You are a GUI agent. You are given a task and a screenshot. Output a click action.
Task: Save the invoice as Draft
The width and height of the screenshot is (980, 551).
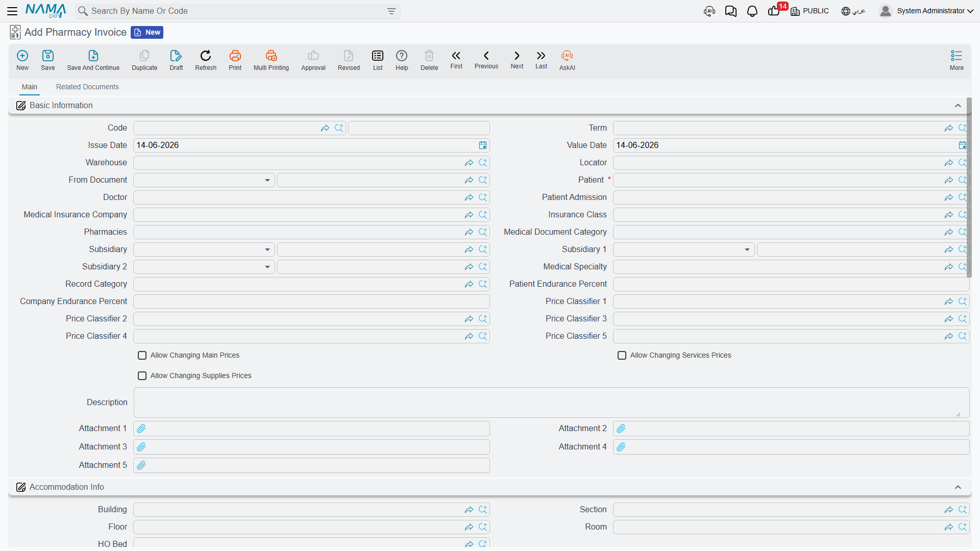click(176, 60)
